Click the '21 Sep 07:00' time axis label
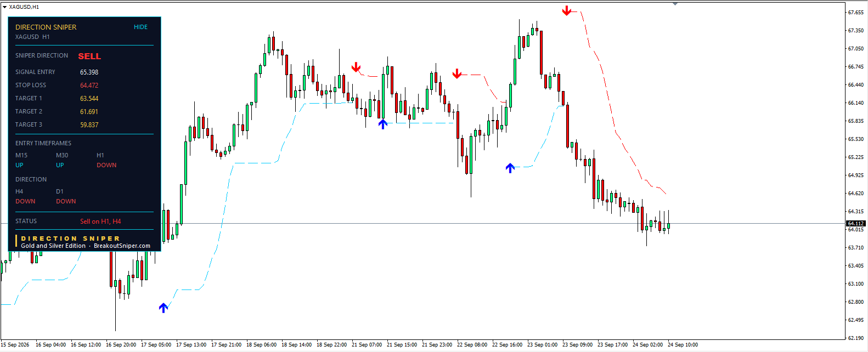868x352 pixels. point(367,345)
